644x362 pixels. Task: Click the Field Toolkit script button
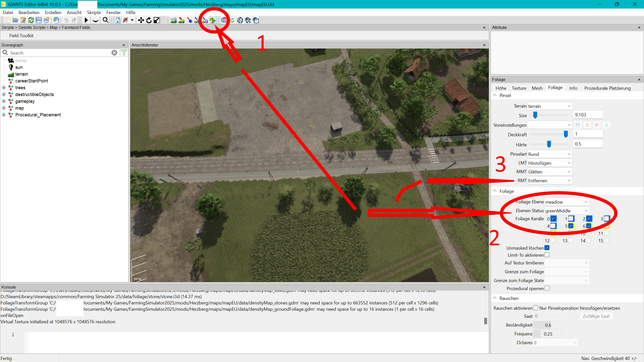click(21, 35)
